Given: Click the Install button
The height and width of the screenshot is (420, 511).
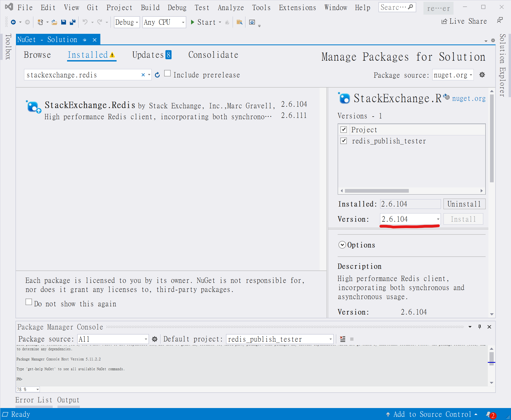Looking at the screenshot, I should 463,219.
